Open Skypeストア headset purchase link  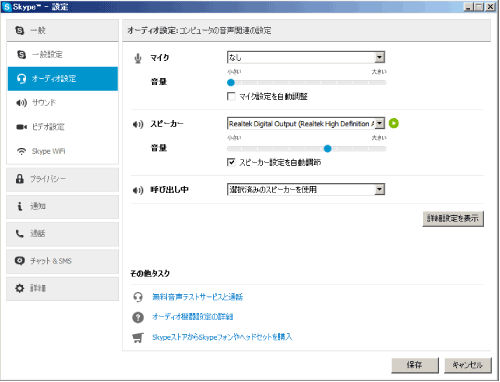tap(222, 337)
